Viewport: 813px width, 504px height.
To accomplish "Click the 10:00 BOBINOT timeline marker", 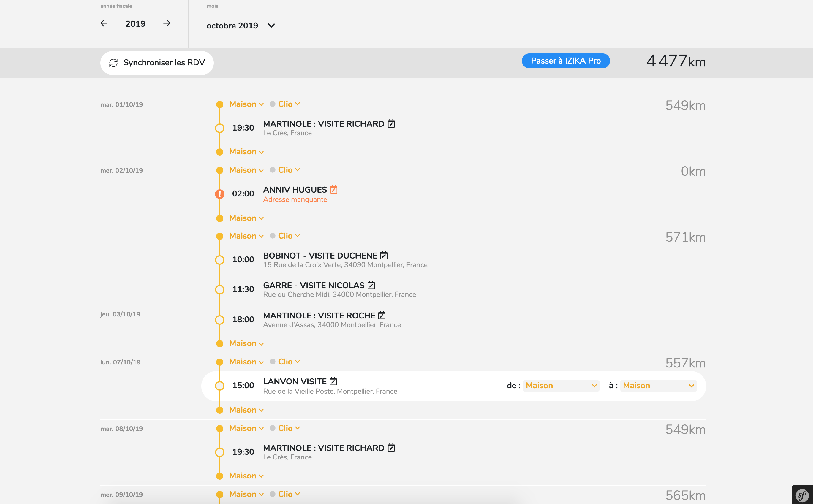I will click(x=219, y=260).
